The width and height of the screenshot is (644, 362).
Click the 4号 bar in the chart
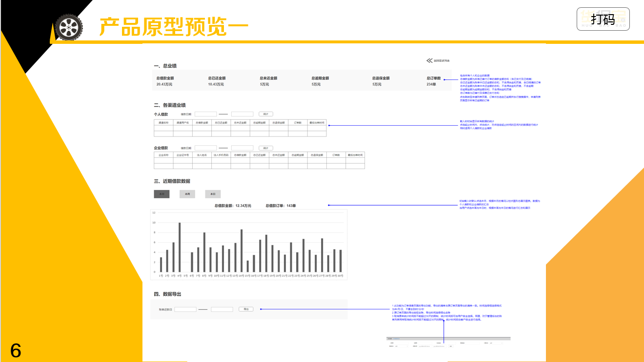pyautogui.click(x=180, y=248)
